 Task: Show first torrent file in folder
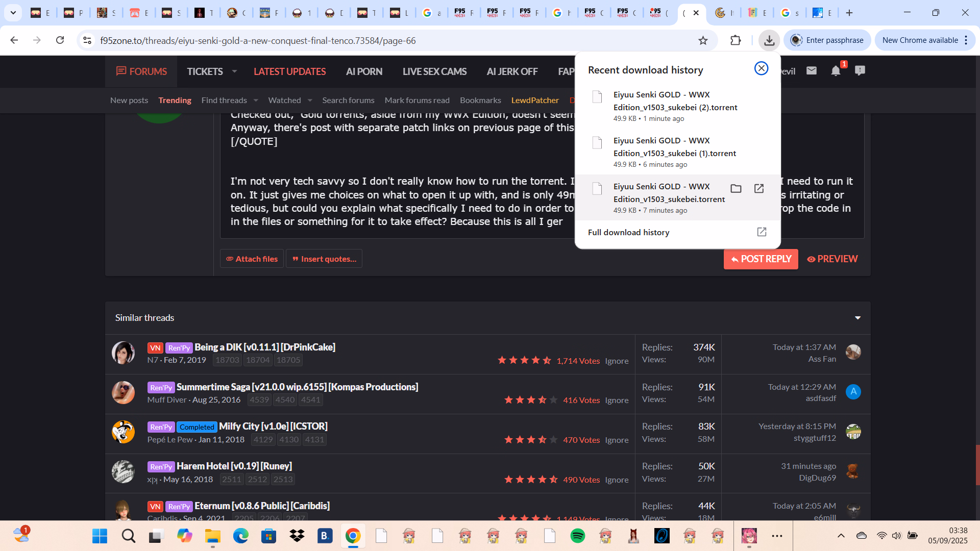[x=736, y=189]
